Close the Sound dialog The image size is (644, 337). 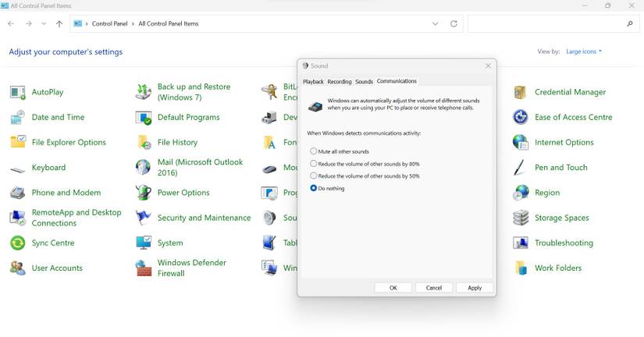(488, 66)
